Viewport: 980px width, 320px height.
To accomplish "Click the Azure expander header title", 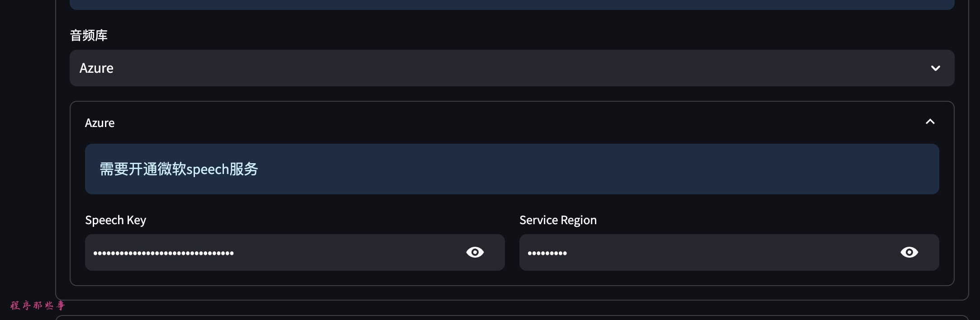I will click(x=100, y=123).
